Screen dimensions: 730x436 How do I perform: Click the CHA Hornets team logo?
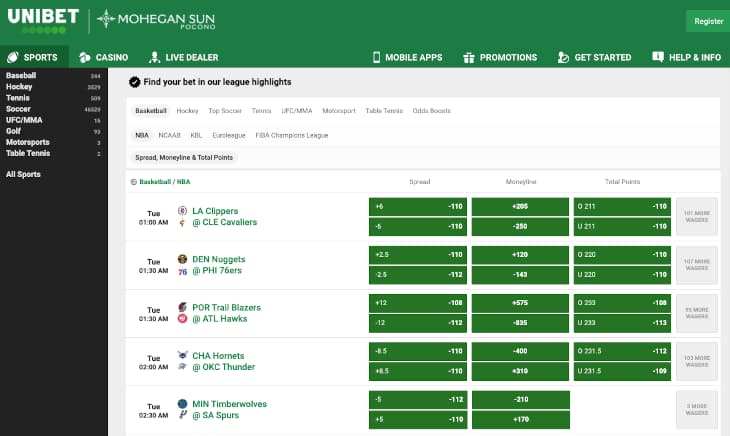[182, 355]
